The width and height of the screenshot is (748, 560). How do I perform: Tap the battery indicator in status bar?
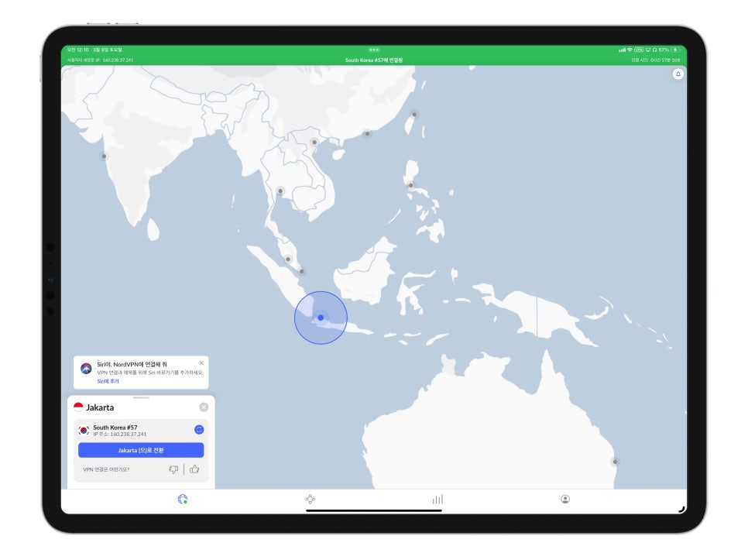click(675, 50)
